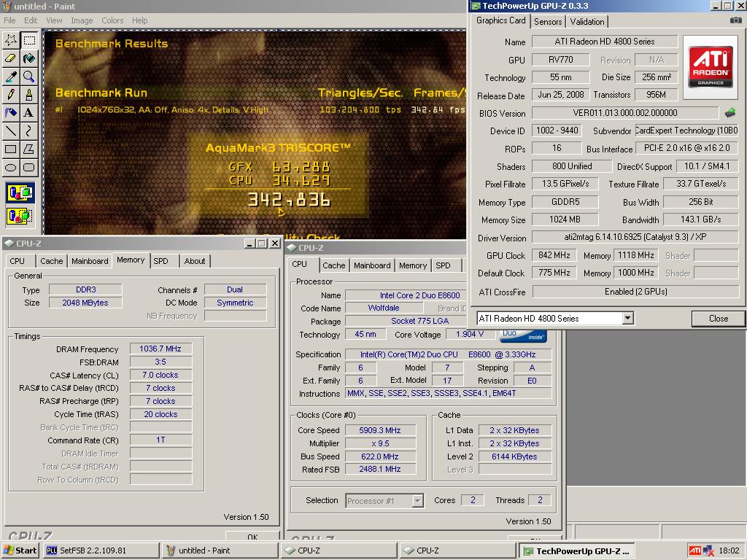Choose the Eraser tool in Paint
This screenshot has width=747, height=560.
point(11,58)
